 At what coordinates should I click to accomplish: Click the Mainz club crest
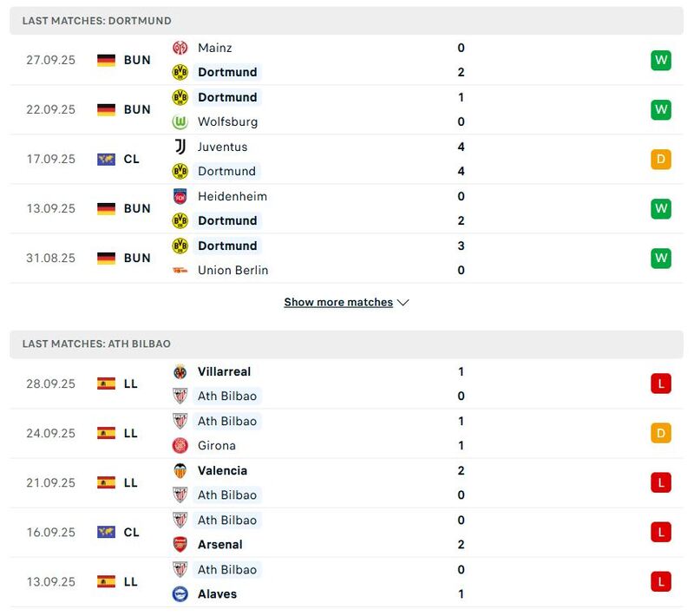(x=182, y=48)
